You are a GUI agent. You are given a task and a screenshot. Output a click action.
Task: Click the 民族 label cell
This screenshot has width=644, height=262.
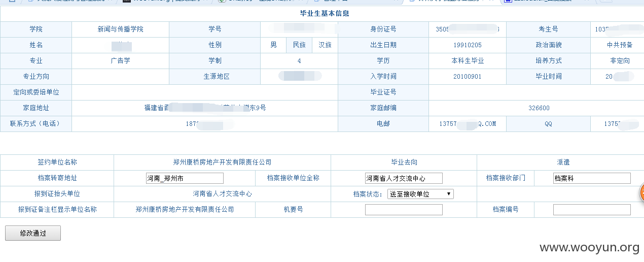click(299, 45)
